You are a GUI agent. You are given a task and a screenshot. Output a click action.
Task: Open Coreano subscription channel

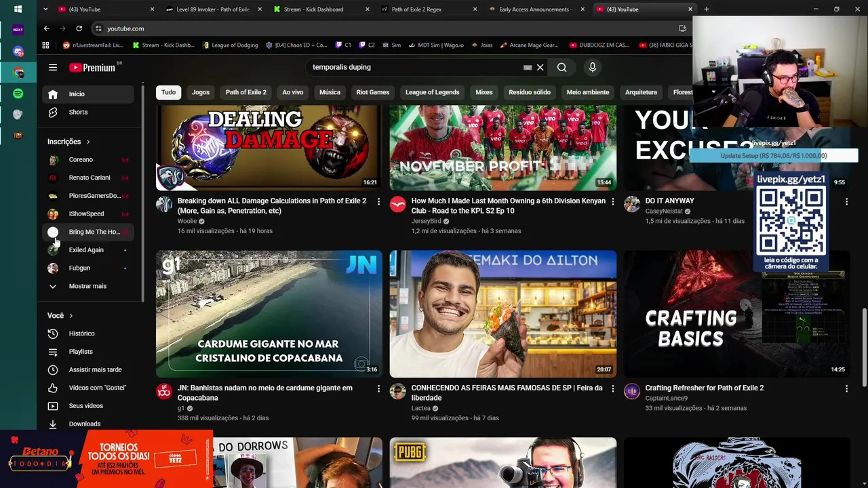(88, 160)
